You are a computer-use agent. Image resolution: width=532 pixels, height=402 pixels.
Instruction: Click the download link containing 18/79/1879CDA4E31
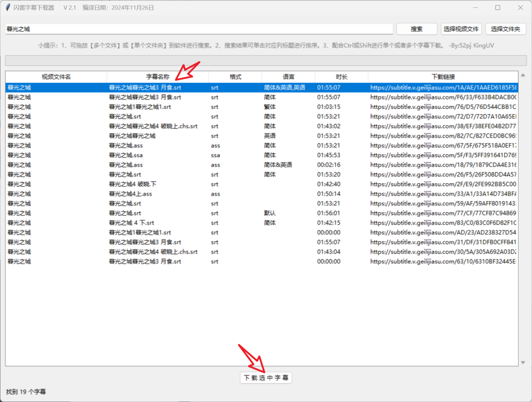point(443,165)
